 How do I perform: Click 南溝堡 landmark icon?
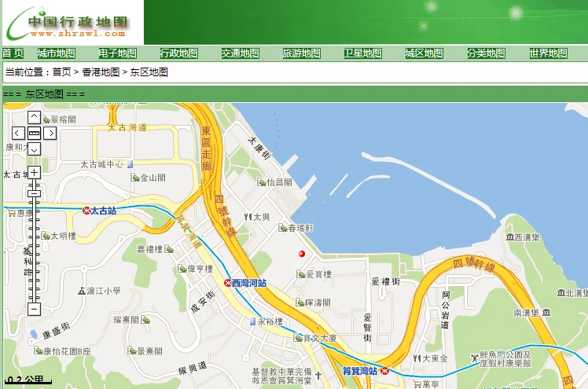point(547,312)
